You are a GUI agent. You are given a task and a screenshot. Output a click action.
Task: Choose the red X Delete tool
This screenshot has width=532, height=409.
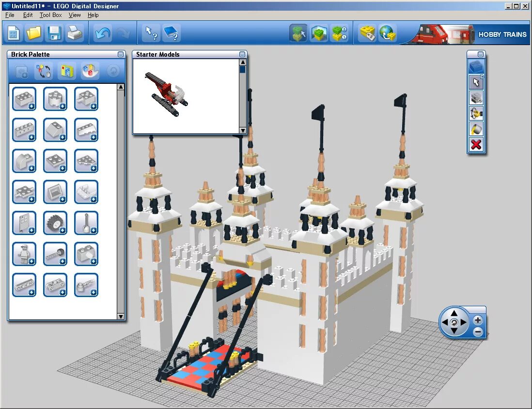point(476,145)
